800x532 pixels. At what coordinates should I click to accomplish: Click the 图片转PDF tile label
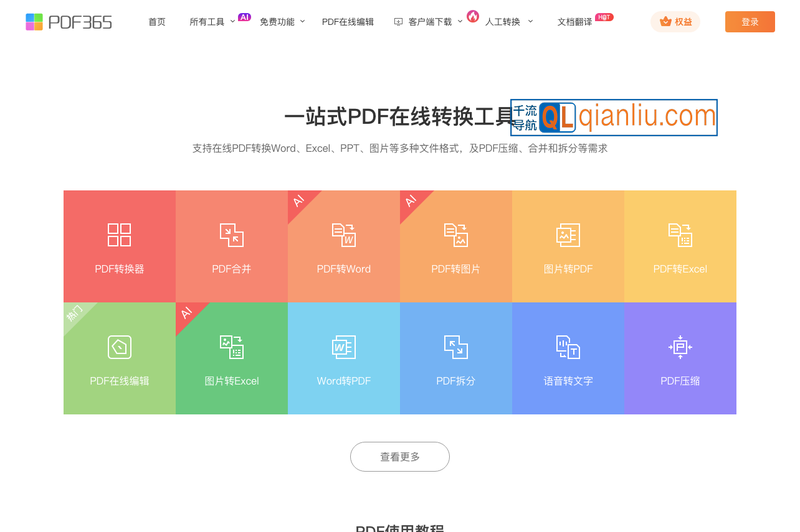(568, 269)
